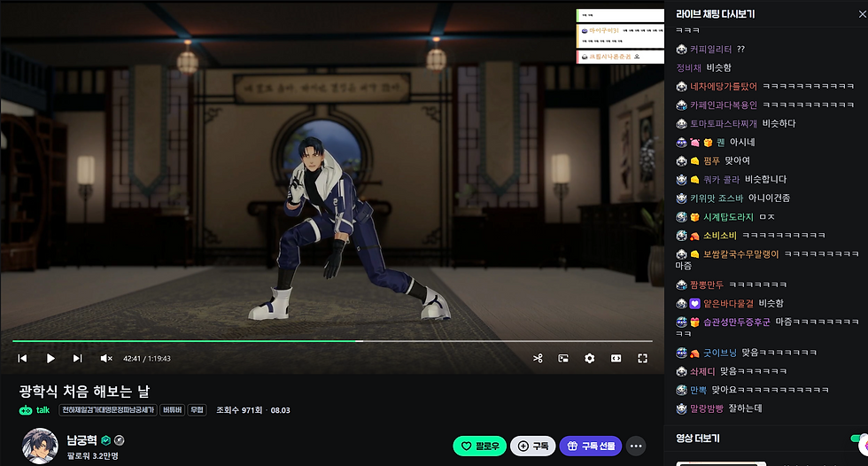Switch to wide theater mode
The image size is (868, 466).
pos(616,359)
